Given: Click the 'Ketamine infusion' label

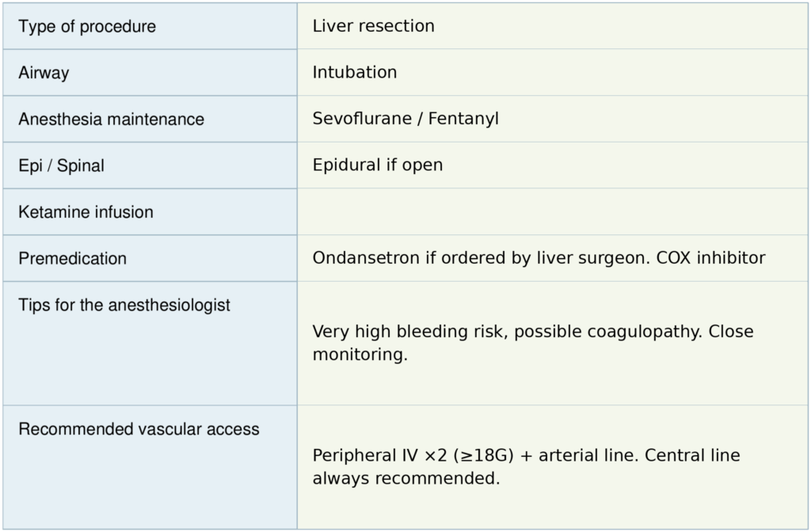Looking at the screenshot, I should [86, 212].
